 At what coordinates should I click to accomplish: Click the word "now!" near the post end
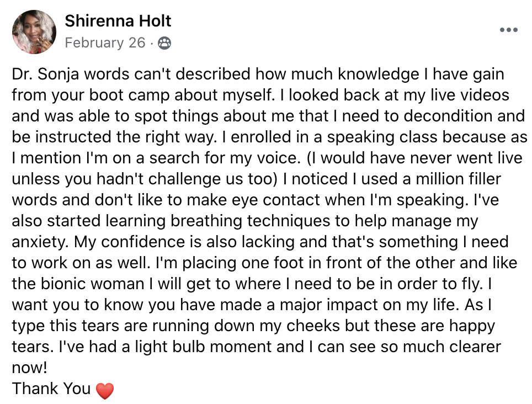[x=29, y=368]
